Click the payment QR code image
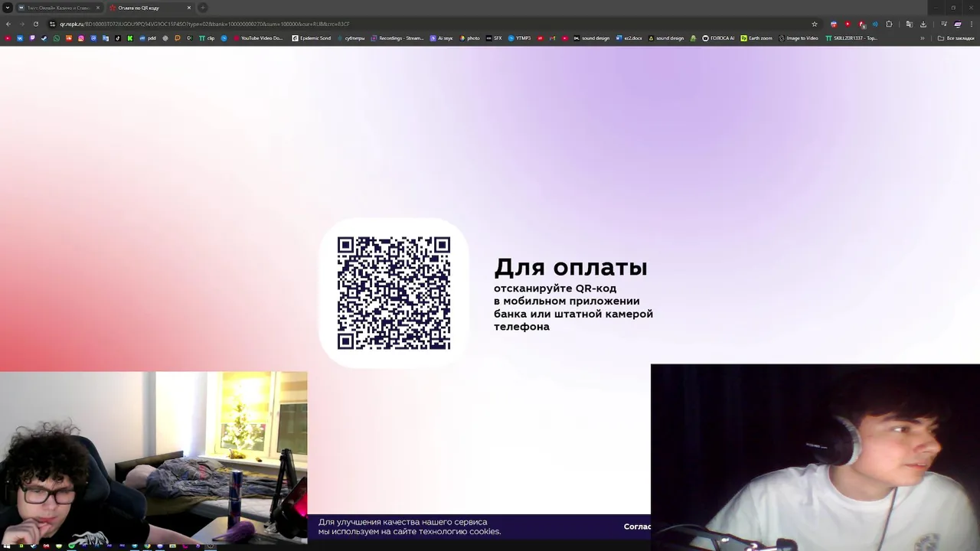Viewport: 980px width, 551px height. click(394, 293)
